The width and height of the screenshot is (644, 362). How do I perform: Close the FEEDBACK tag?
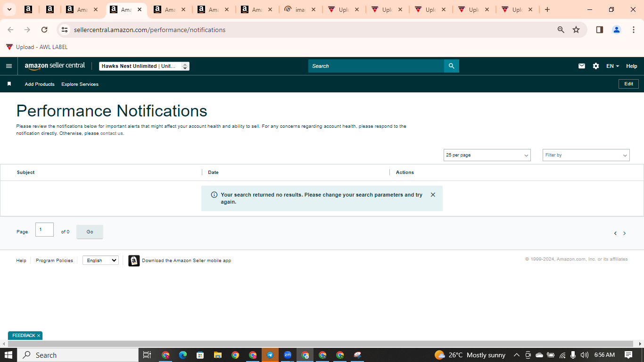coord(39,336)
